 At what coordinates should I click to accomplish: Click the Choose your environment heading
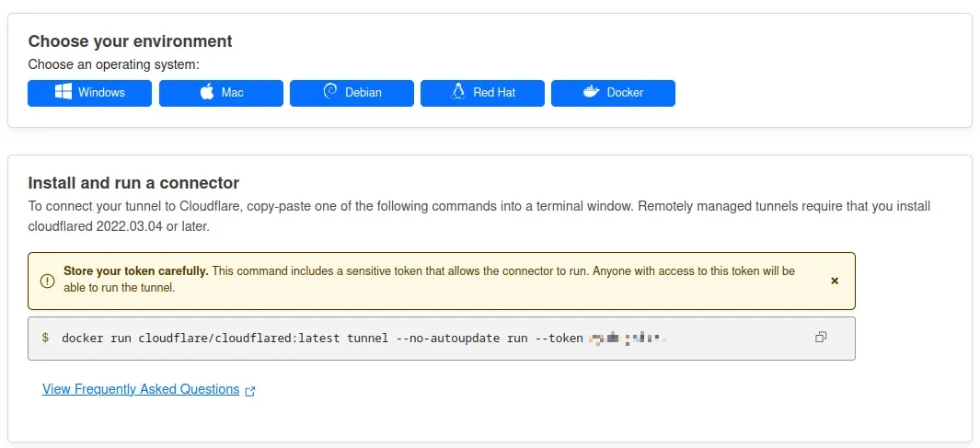(x=130, y=41)
